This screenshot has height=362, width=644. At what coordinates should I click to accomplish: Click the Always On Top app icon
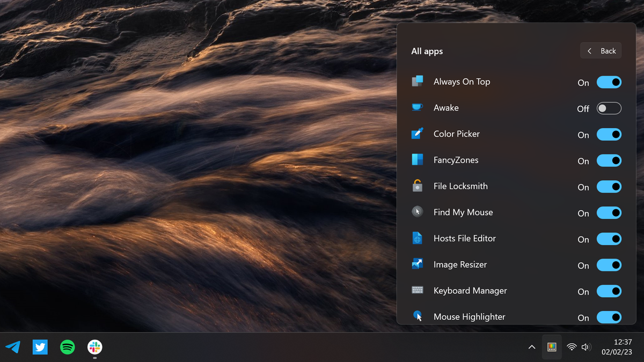point(418,82)
